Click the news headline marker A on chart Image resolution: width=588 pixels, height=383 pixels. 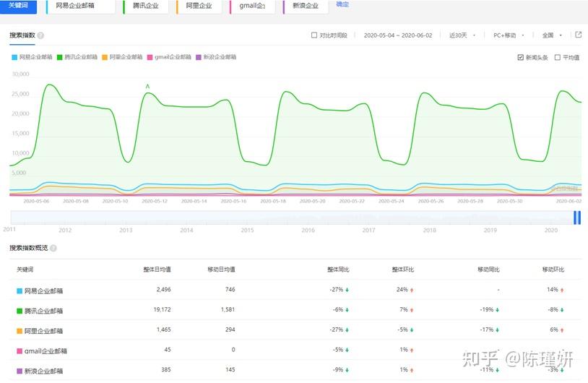pos(147,87)
